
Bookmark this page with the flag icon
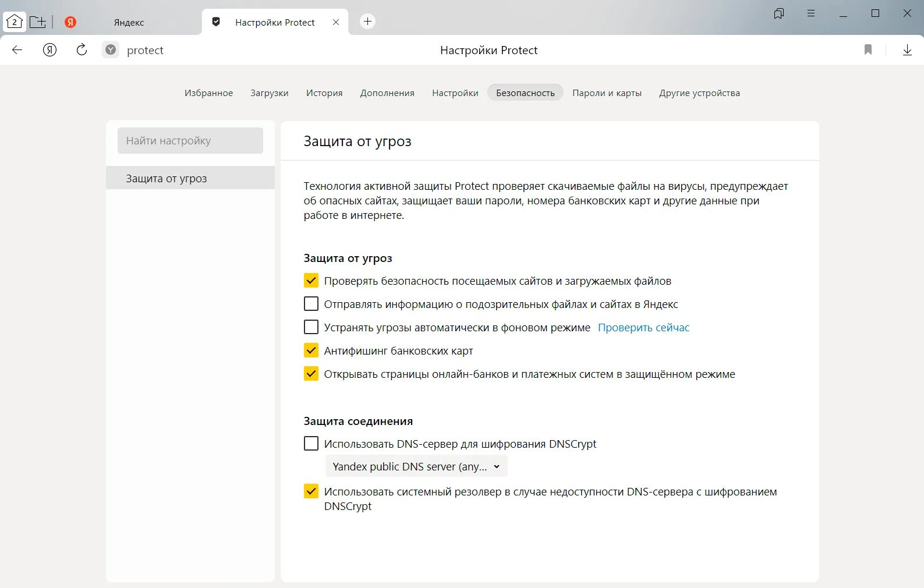pos(868,50)
